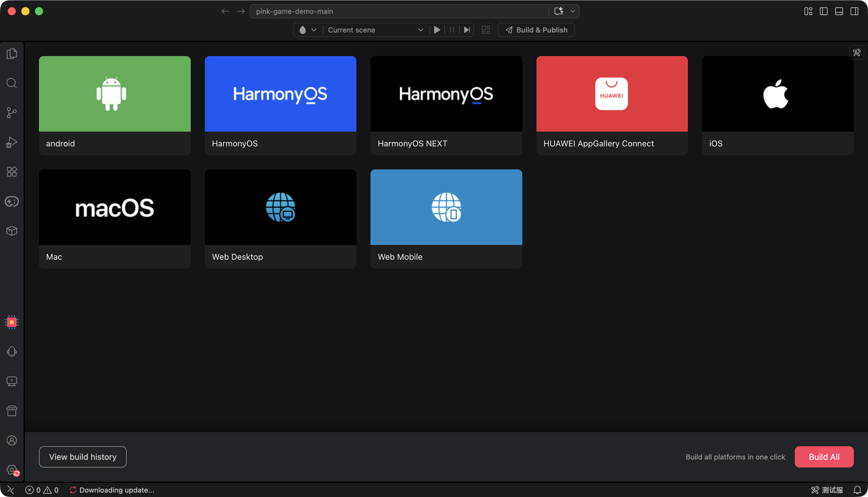Screen dimensions: 868x497
Task: Select the Mac platform card
Action: 115,219
